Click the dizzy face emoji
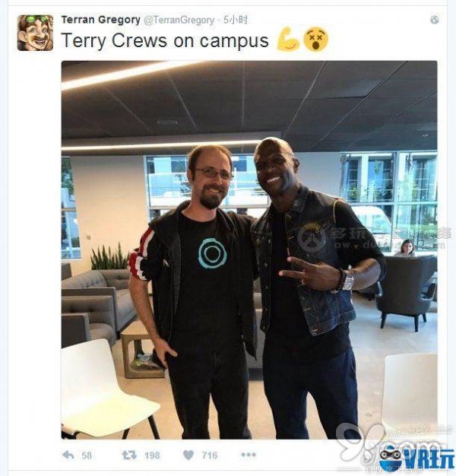 tap(316, 39)
